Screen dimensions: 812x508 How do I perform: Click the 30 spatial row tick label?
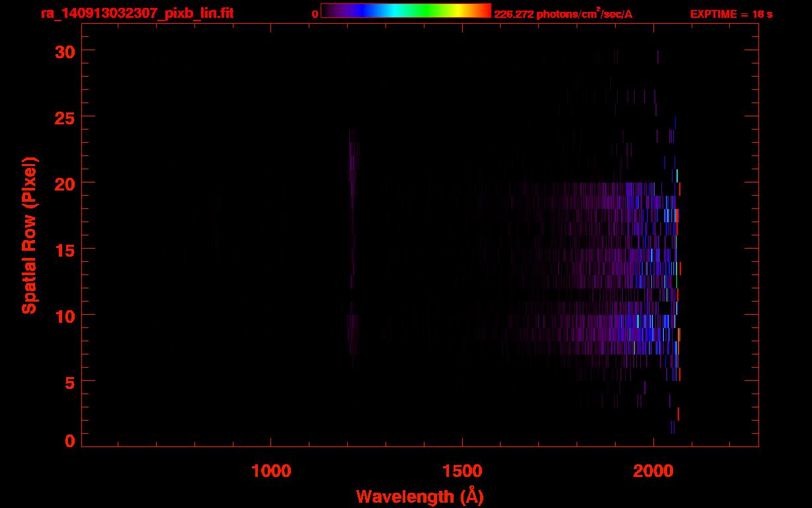tap(64, 51)
